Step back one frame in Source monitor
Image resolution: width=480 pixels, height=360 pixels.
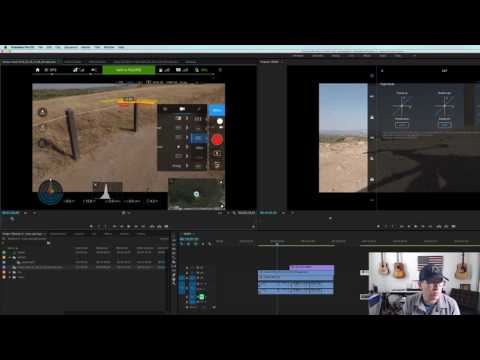(x=122, y=226)
